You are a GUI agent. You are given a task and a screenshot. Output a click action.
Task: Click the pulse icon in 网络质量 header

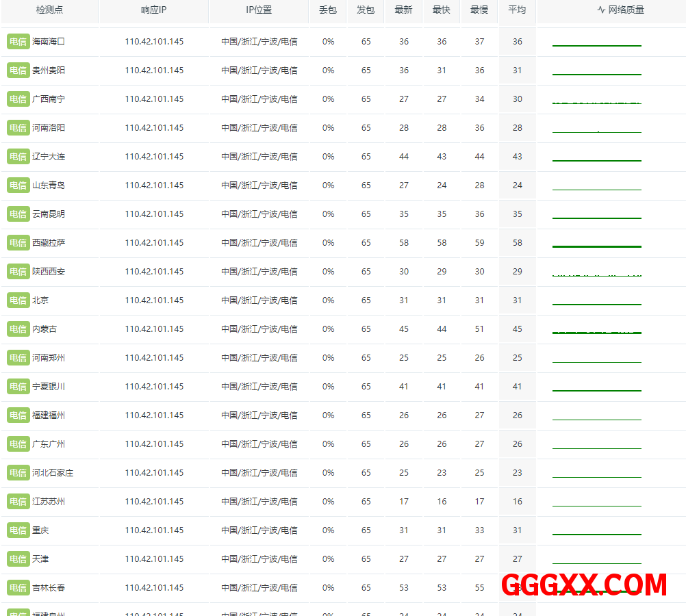[601, 10]
